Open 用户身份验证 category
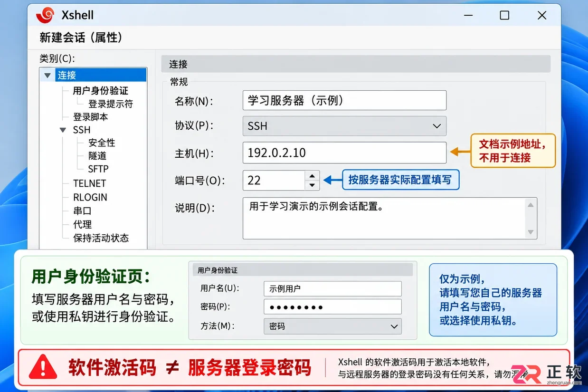This screenshot has height=392, width=588. click(100, 90)
